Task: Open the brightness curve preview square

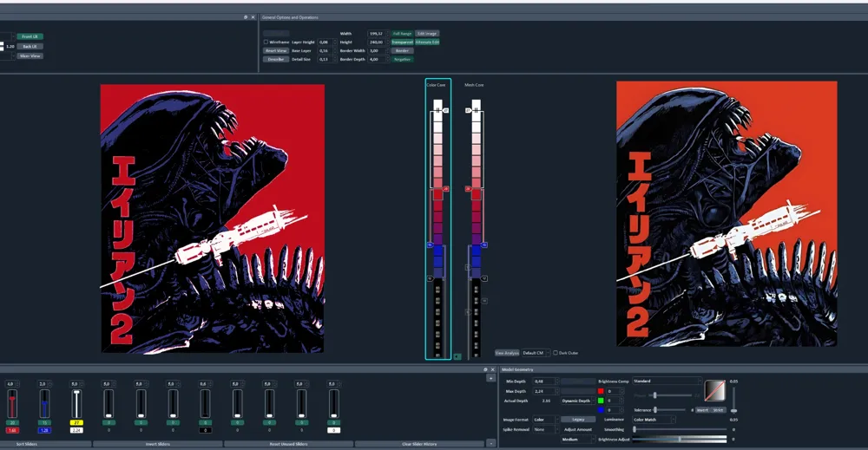Action: point(714,391)
